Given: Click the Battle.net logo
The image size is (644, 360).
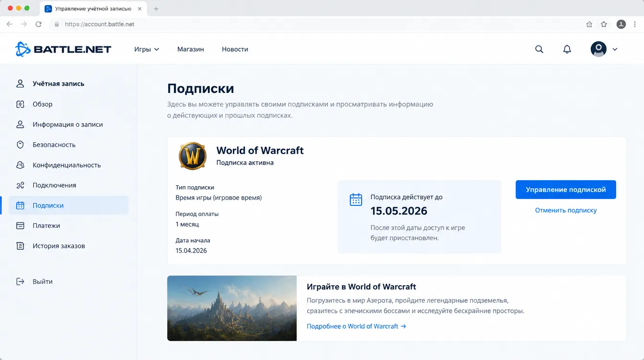Looking at the screenshot, I should [x=63, y=49].
